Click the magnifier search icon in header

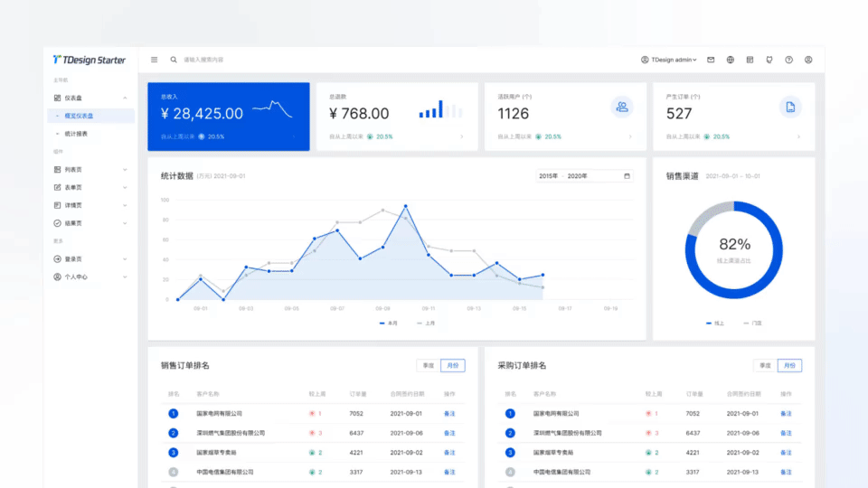click(x=174, y=60)
